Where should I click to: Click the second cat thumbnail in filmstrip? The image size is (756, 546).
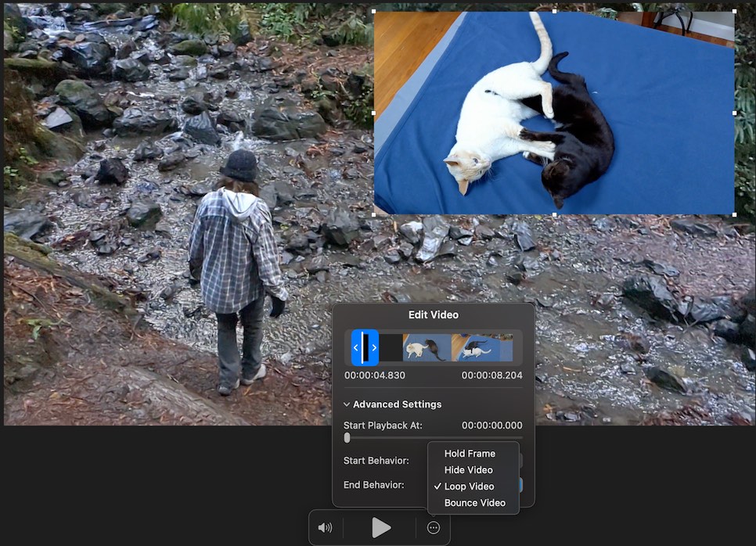[481, 347]
